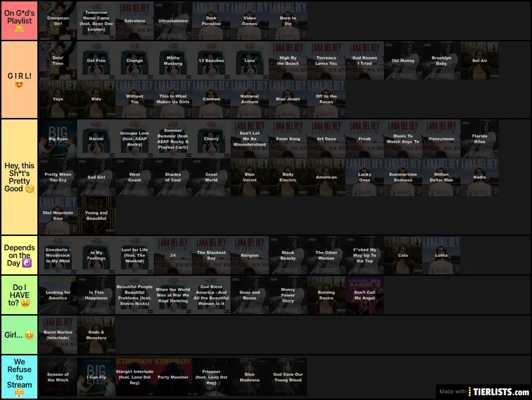The image size is (532, 400).
Task: Choose the Shades of Cool tile
Action: pyautogui.click(x=173, y=177)
